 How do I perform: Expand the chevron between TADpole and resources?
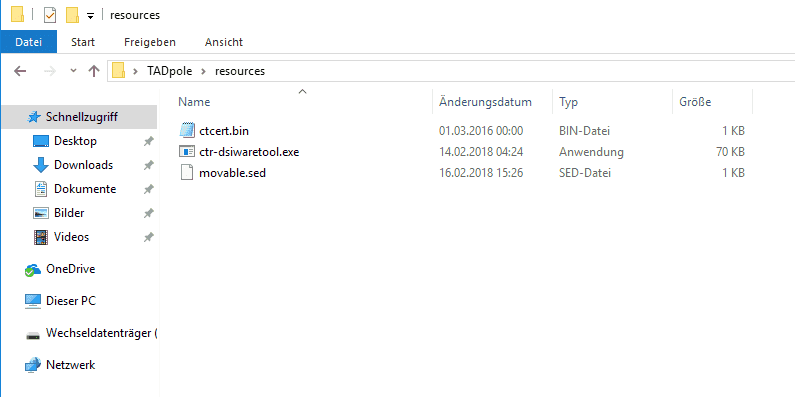click(x=203, y=71)
